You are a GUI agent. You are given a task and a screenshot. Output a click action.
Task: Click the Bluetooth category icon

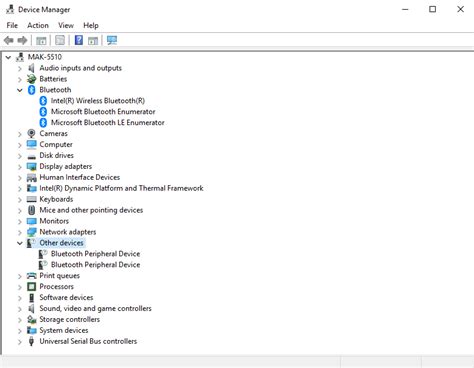[31, 90]
